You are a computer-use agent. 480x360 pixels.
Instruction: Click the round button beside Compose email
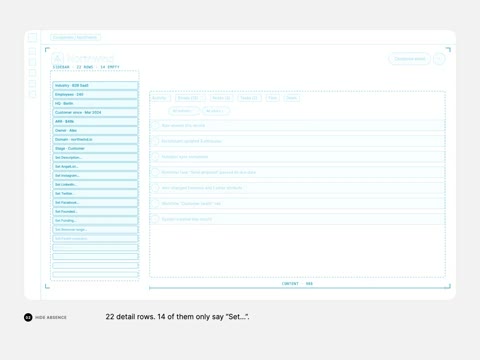coord(439,59)
